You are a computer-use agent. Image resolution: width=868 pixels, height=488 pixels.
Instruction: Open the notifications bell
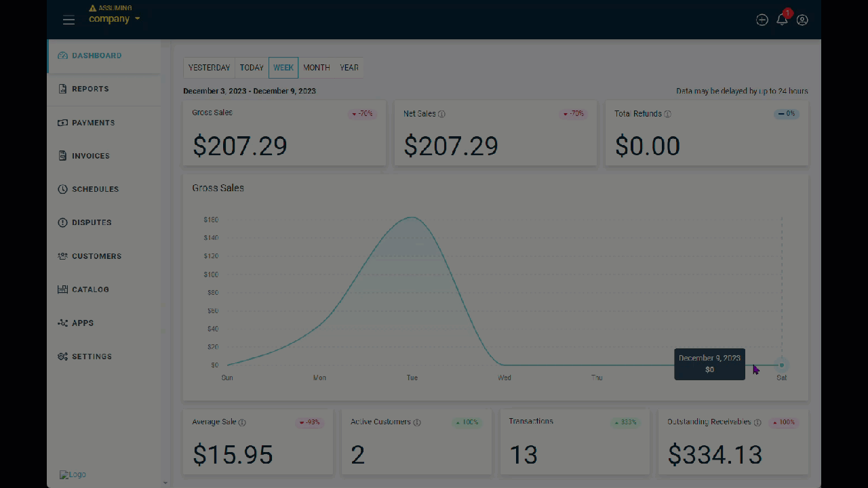click(x=782, y=20)
